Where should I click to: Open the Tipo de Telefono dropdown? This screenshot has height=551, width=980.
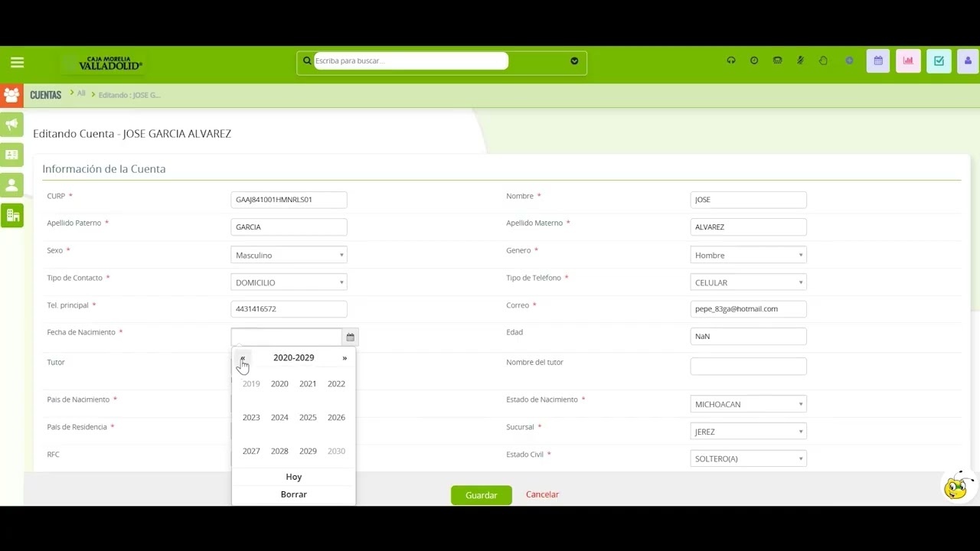[748, 282]
